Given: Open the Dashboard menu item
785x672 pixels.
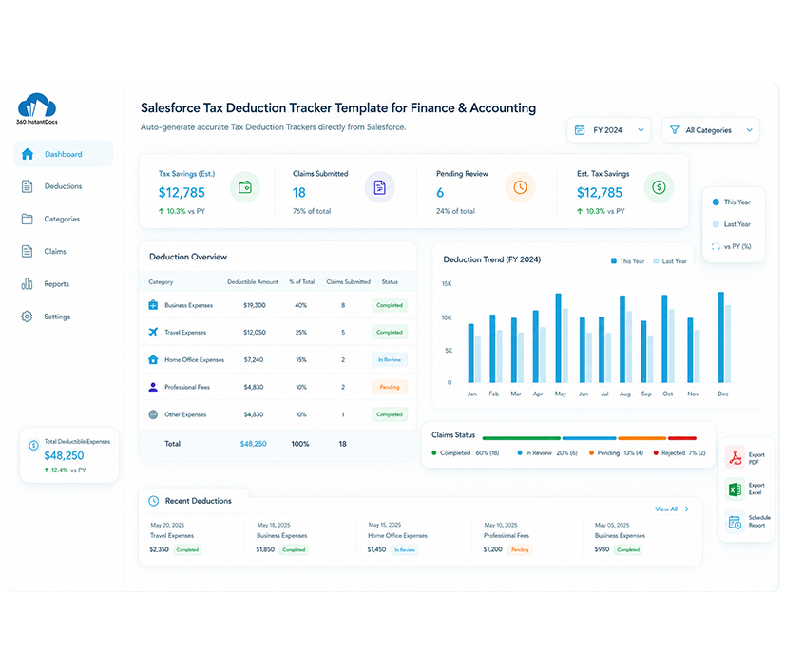Looking at the screenshot, I should (x=64, y=154).
